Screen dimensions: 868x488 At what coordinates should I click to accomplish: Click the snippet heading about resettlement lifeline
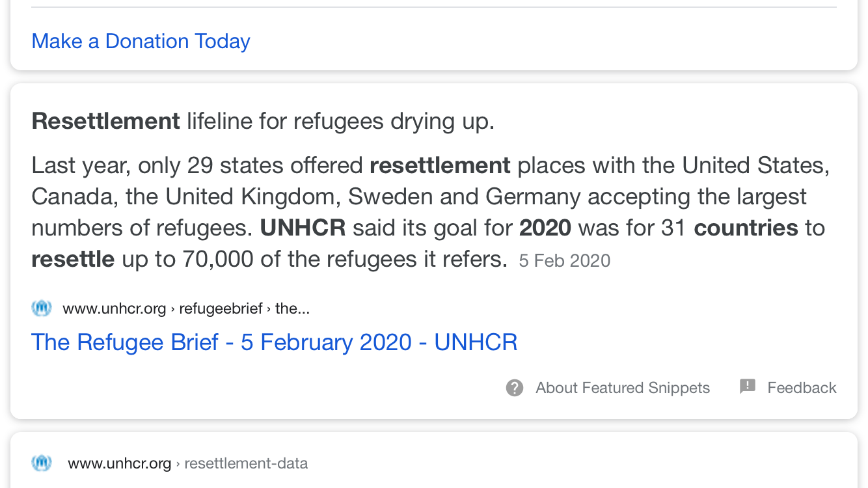(x=263, y=121)
